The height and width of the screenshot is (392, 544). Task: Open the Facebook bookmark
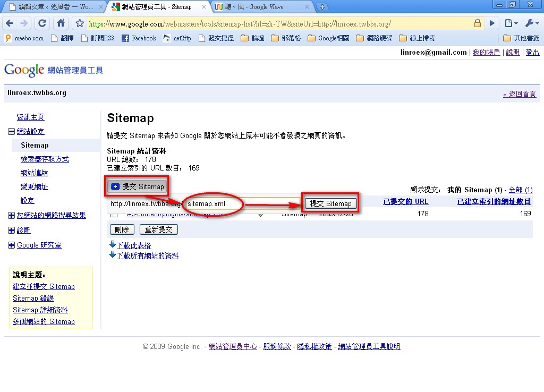click(139, 38)
